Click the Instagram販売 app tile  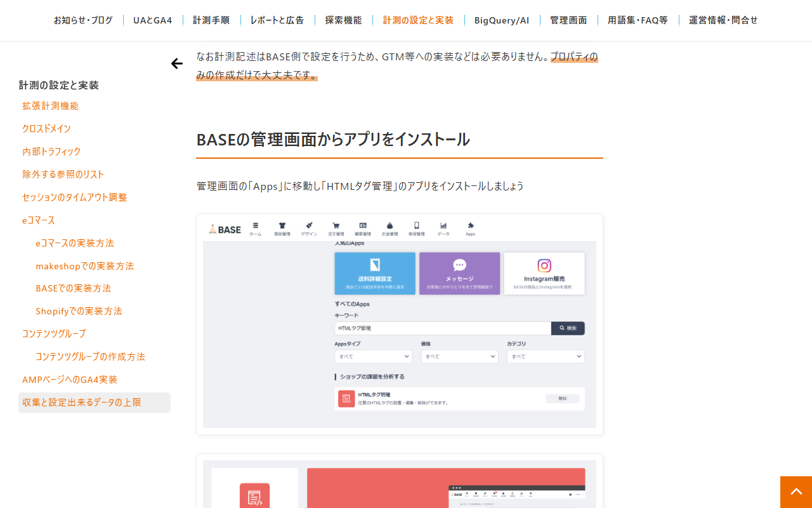point(544,274)
